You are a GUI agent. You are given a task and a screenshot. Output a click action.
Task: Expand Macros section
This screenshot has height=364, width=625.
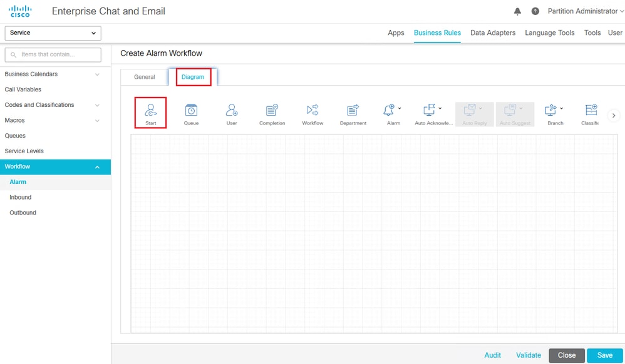click(x=97, y=121)
